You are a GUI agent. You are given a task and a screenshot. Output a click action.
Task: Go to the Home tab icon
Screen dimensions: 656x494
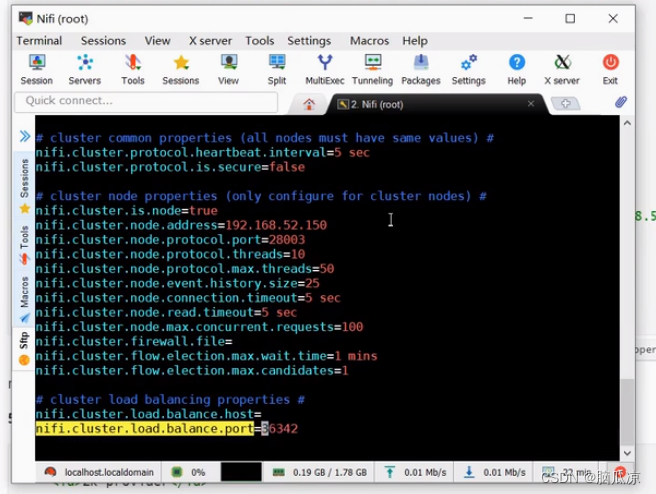click(x=309, y=104)
